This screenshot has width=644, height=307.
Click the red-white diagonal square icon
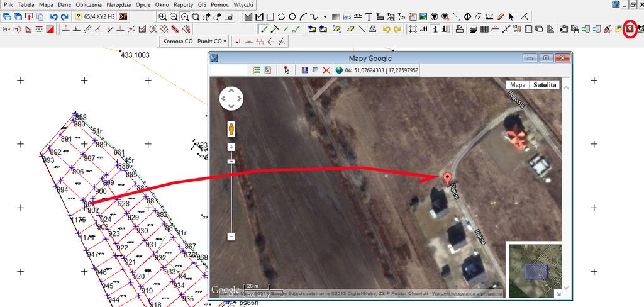click(x=50, y=29)
